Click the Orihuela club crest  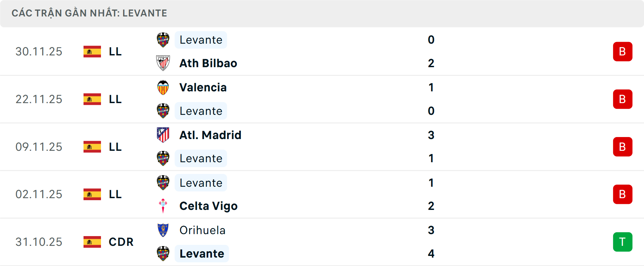point(163,230)
